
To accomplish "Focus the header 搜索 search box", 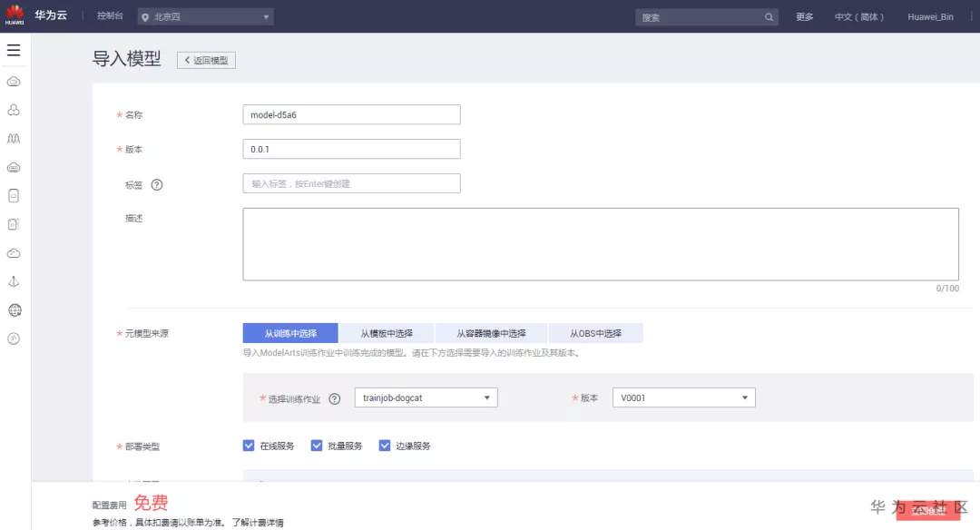I will point(707,17).
